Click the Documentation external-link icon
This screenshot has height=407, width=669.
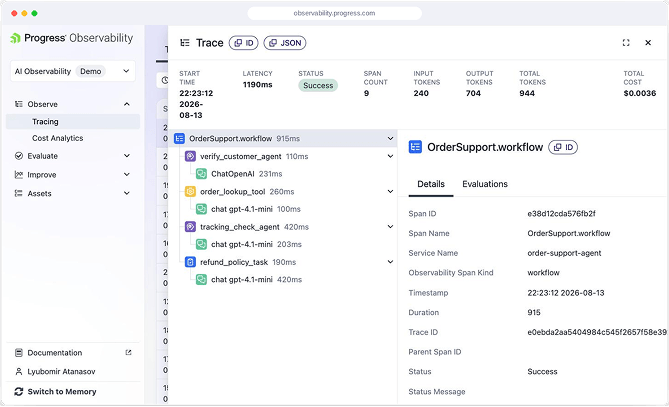[128, 352]
